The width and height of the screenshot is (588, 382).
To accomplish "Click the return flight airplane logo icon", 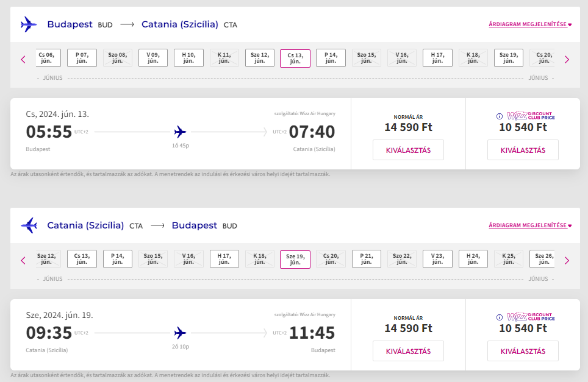I will pos(29,225).
